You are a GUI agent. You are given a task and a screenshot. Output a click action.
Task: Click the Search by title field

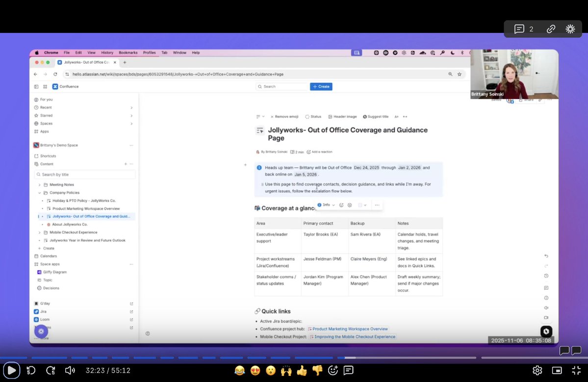(x=85, y=174)
